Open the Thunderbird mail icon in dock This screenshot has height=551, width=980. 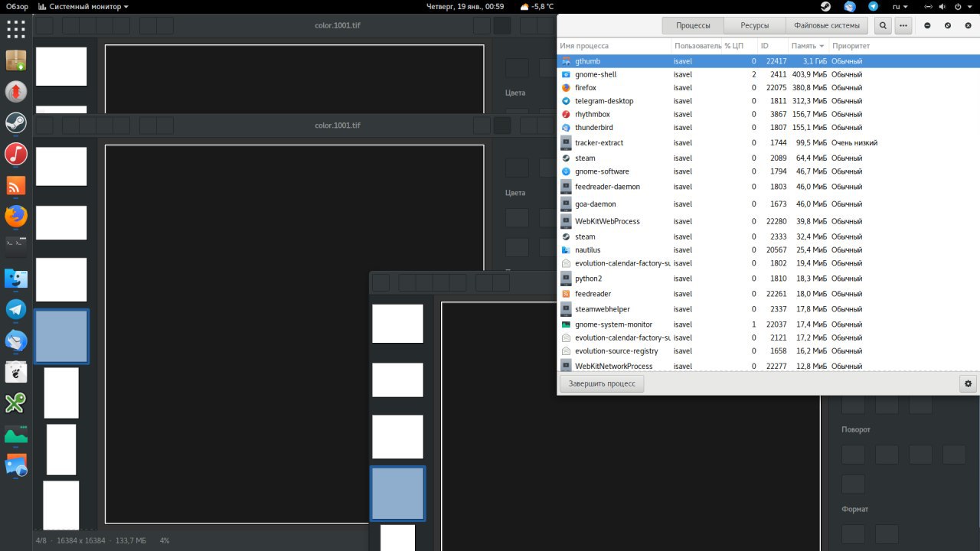[16, 341]
